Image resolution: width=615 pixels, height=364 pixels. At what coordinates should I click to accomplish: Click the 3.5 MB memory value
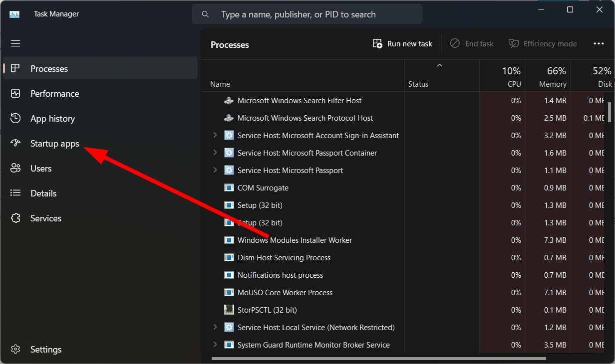555,345
